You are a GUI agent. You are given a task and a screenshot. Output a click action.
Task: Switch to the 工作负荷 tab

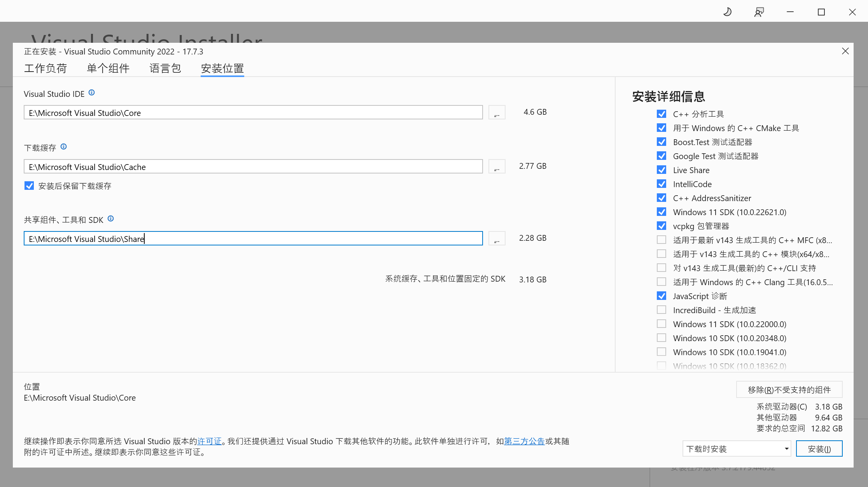tap(45, 68)
